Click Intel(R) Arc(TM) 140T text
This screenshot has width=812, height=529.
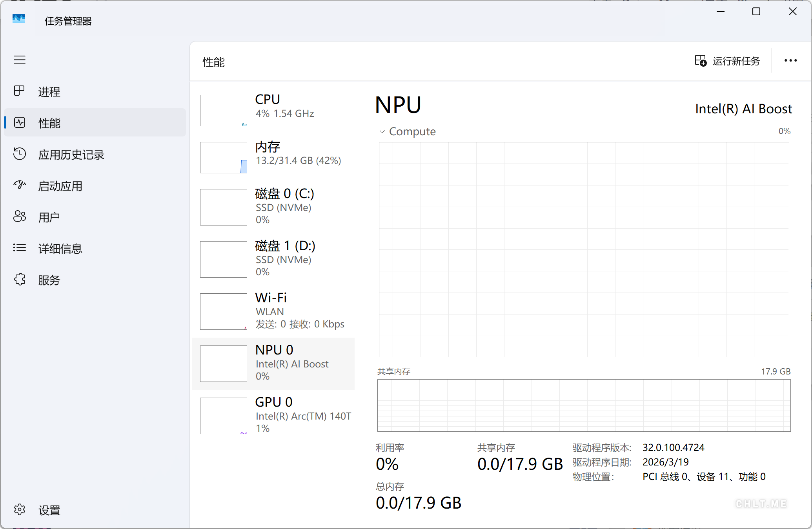(304, 416)
